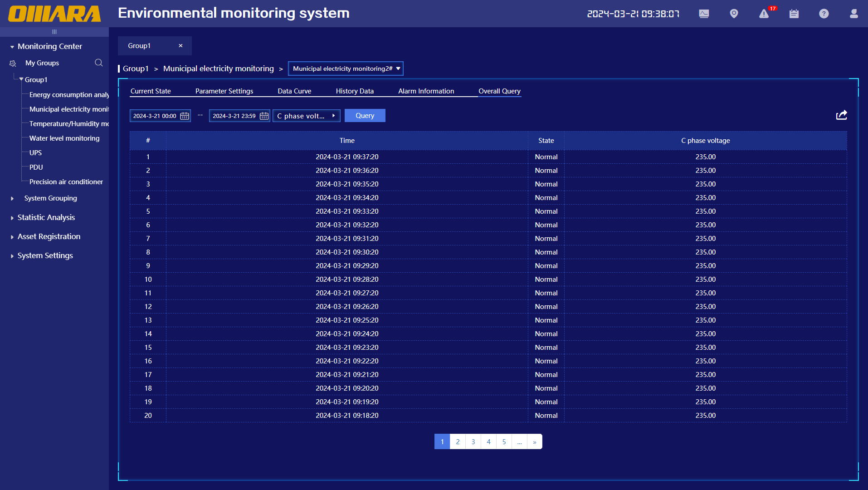
Task: Click the map location pin icon
Action: (x=734, y=14)
